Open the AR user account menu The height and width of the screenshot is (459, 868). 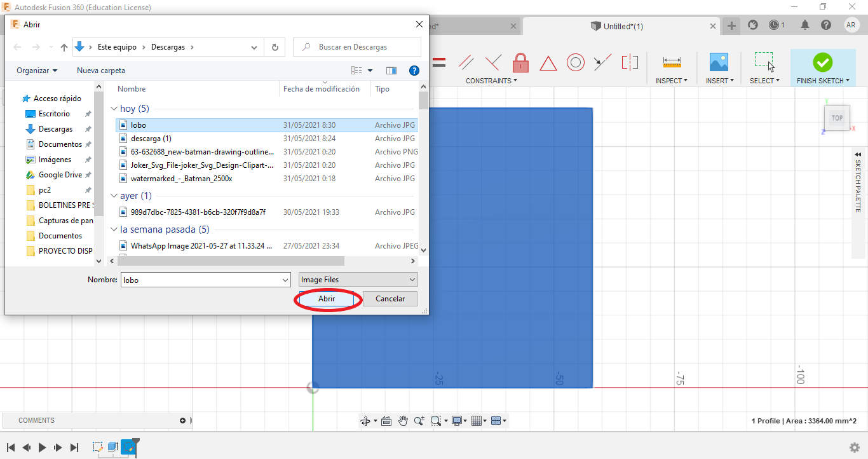point(851,25)
